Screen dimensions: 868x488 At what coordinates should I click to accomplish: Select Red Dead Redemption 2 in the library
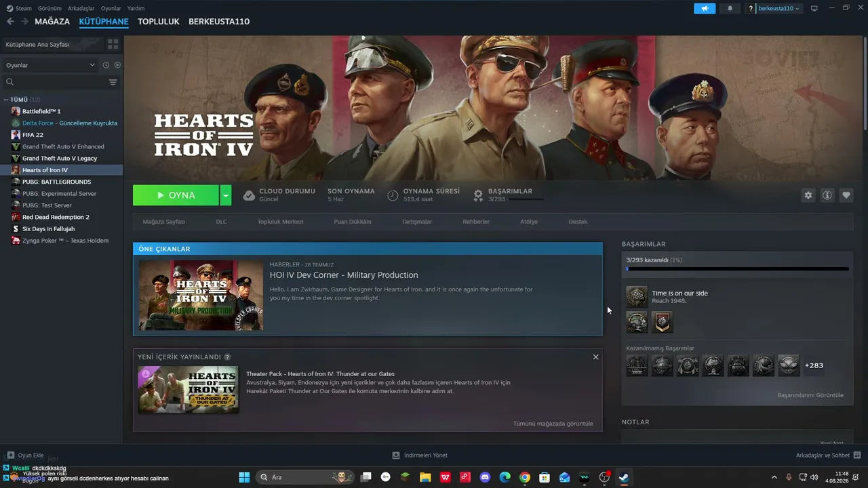click(56, 217)
